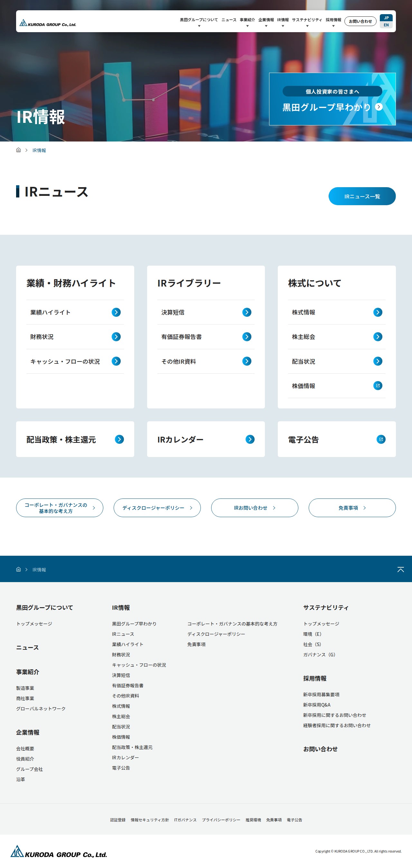Viewport: 412px width, 868px height.
Task: Click arrow icon beside その他IR資料
Action: coord(247,361)
